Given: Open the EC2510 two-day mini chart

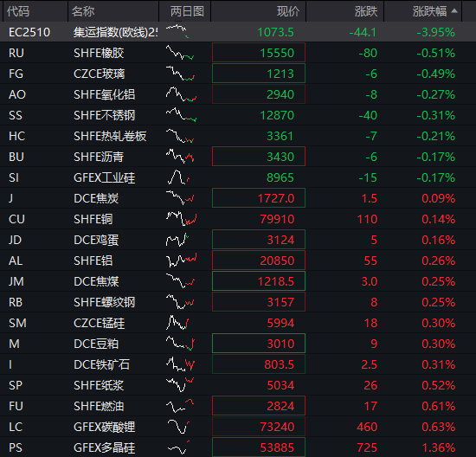Looking at the screenshot, I should 177,31.
